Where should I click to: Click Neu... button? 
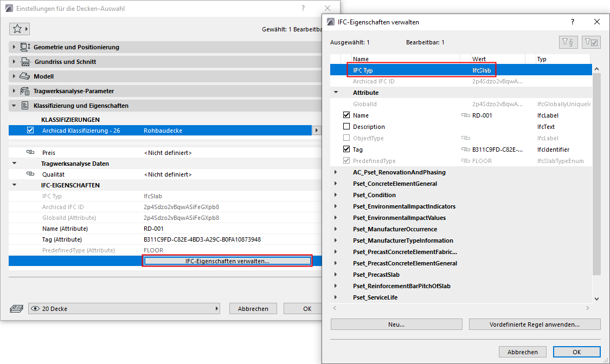click(x=396, y=324)
